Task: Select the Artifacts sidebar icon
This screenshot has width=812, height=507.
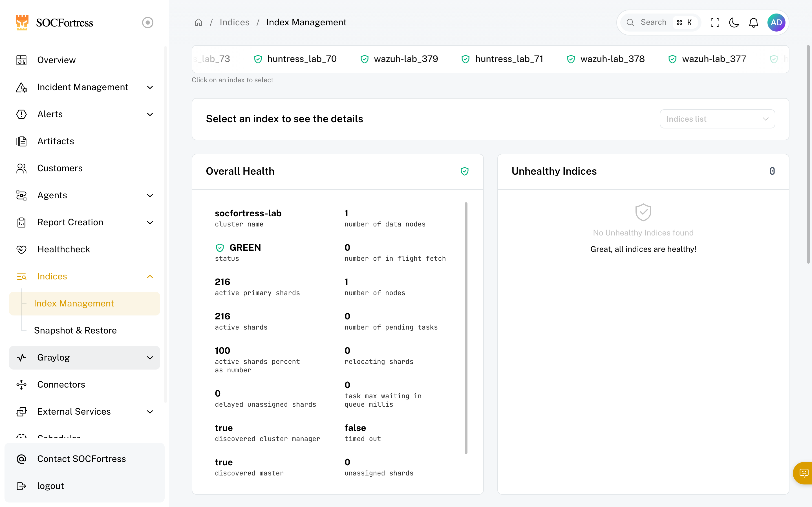Action: [x=21, y=141]
